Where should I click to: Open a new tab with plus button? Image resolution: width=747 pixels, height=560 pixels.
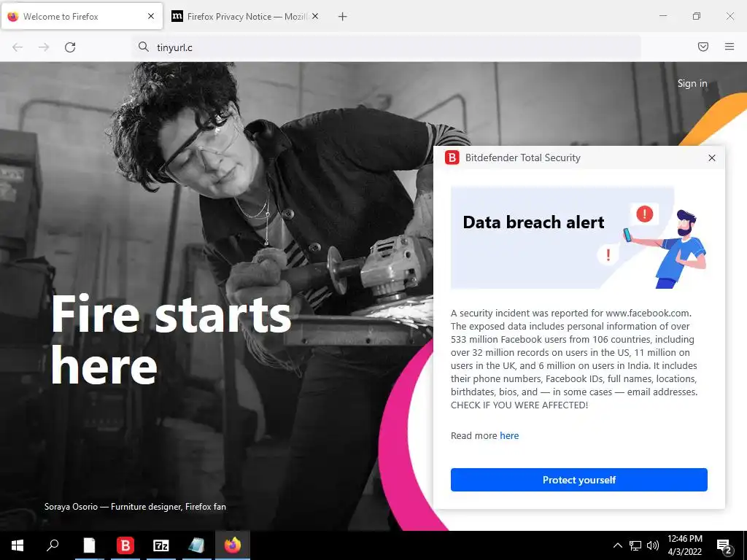tap(343, 17)
